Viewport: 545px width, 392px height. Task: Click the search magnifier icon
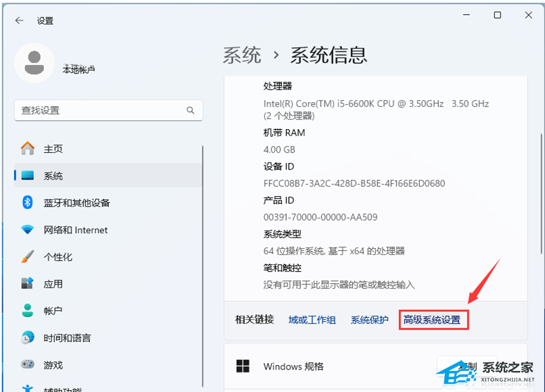point(191,110)
